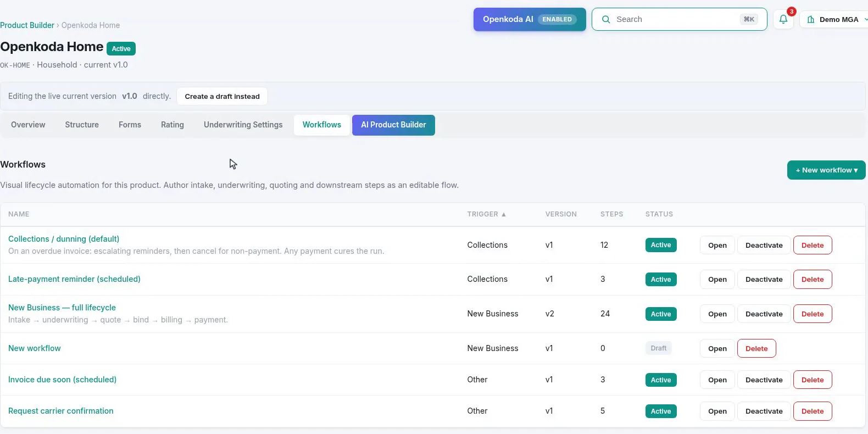Click the red notification count badge
Screen dimensions: 868x434
point(792,12)
